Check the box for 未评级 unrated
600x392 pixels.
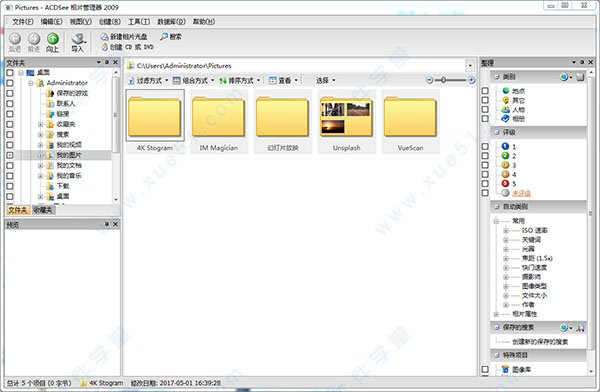(485, 193)
